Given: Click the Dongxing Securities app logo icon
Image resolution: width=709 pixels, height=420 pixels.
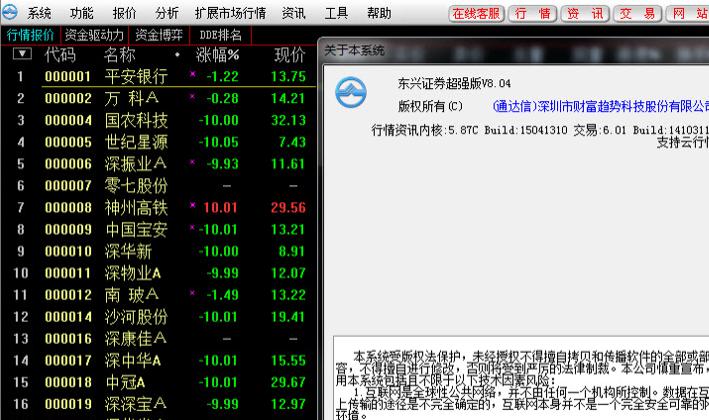Looking at the screenshot, I should pos(9,12).
